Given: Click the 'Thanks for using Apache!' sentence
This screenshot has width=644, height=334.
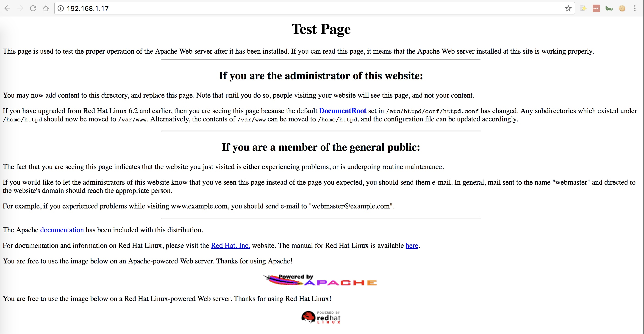Looking at the screenshot, I should (x=254, y=261).
